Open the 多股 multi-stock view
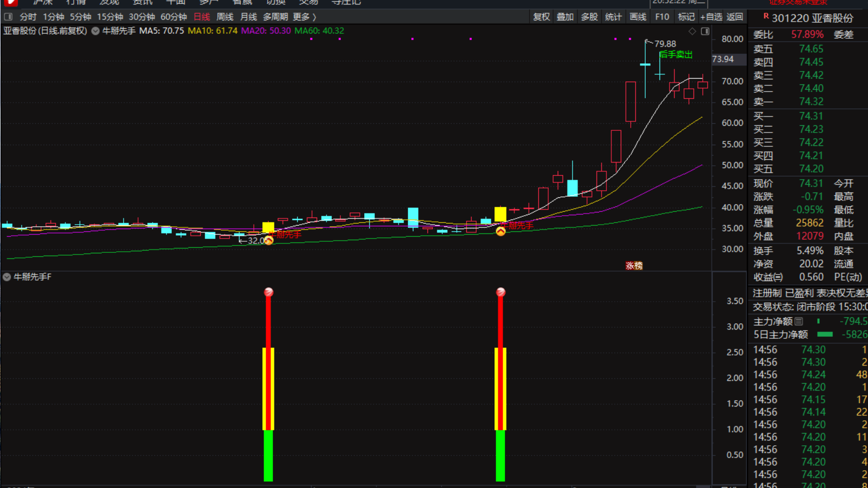 (x=589, y=17)
